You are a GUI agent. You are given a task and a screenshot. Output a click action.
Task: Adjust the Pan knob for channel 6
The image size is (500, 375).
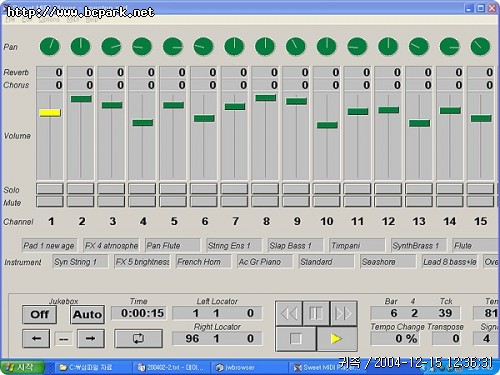coord(203,46)
